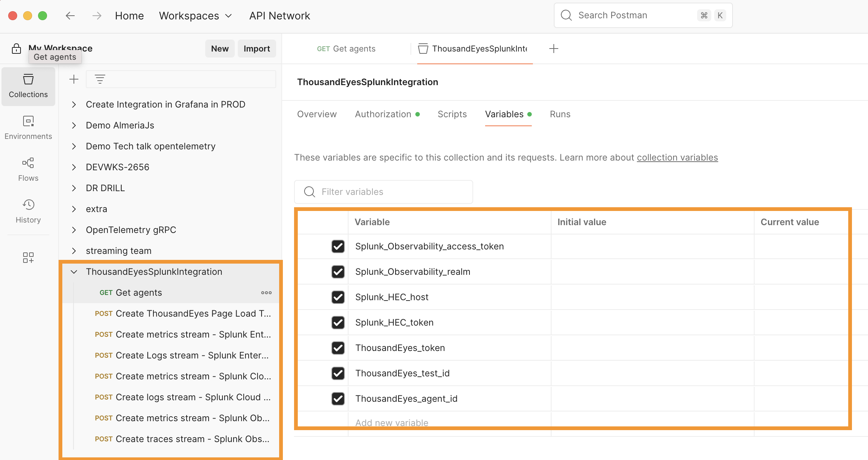Click into the Filter variables field

coord(384,192)
